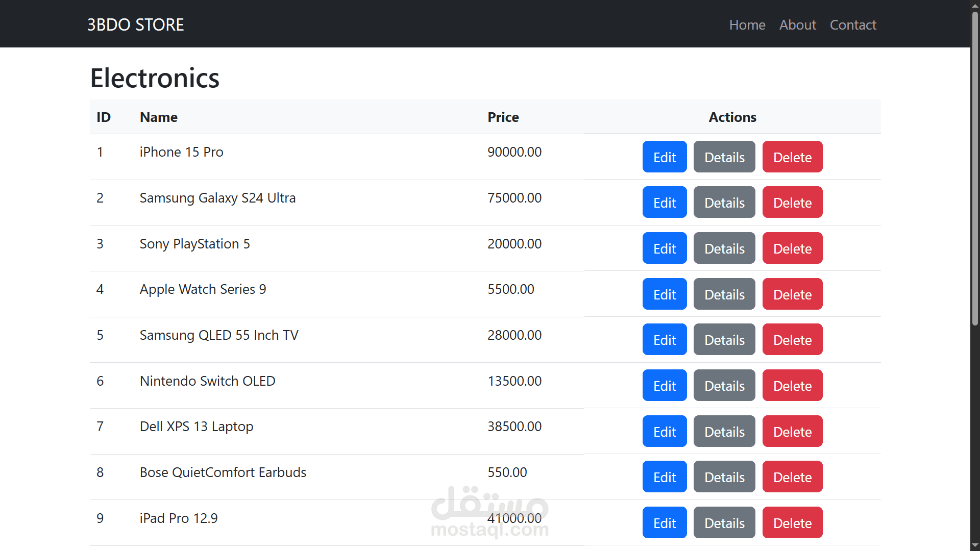980x551 pixels.
Task: Delete Dell XPS 13 Laptop
Action: tap(792, 431)
